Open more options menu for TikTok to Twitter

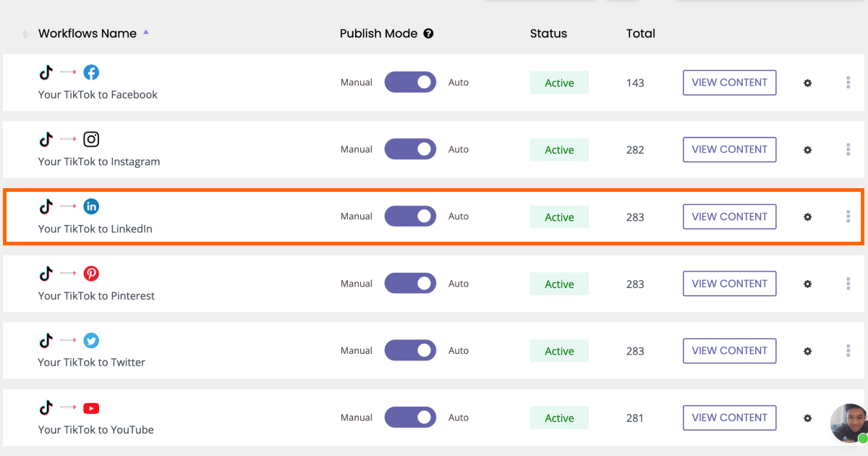848,350
